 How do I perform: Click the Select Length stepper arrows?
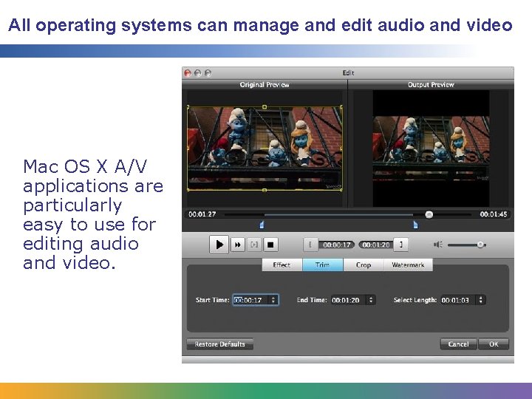pyautogui.click(x=481, y=300)
